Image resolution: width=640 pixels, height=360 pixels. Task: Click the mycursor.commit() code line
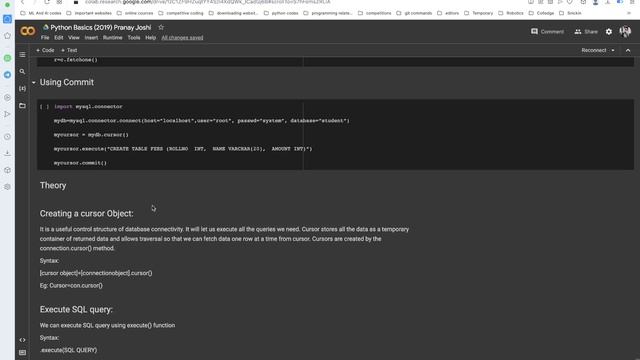(80, 163)
